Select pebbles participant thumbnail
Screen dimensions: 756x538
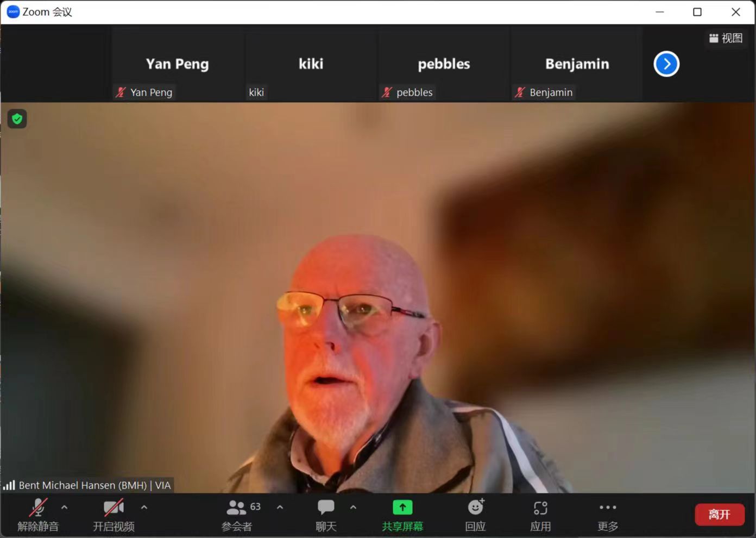(x=444, y=64)
